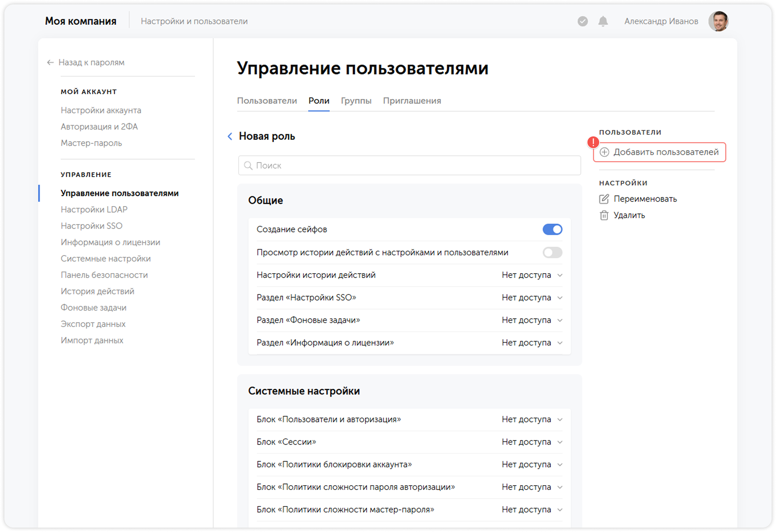Screen dimensions: 776x532
Task: Select Управление пользователями in sidebar
Action: (119, 193)
